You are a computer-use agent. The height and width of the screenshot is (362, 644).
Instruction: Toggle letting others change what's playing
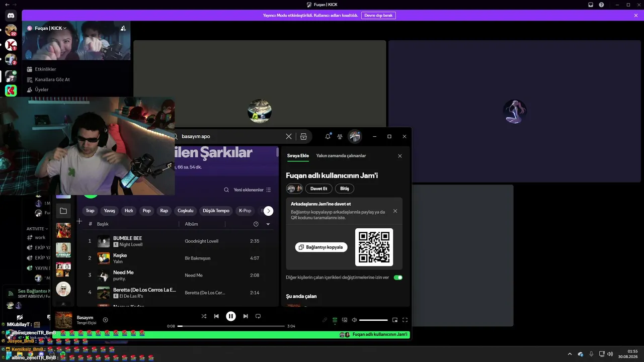pyautogui.click(x=398, y=278)
